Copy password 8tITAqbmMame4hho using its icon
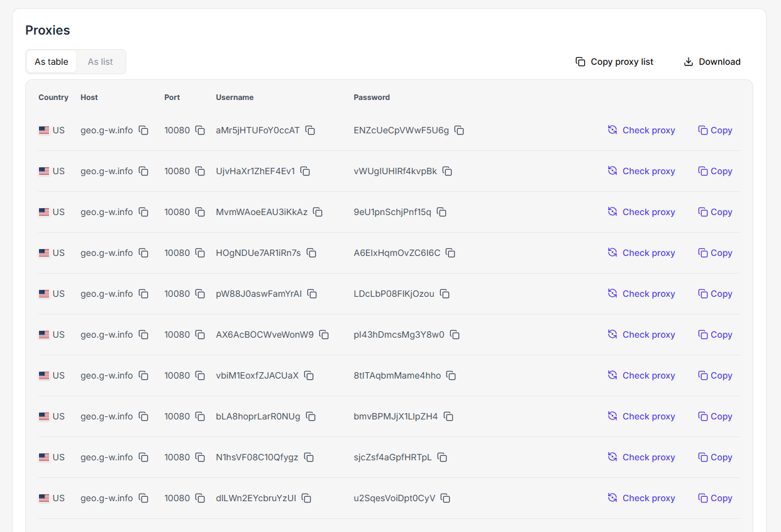Viewport: 781px width, 532px height. click(451, 375)
